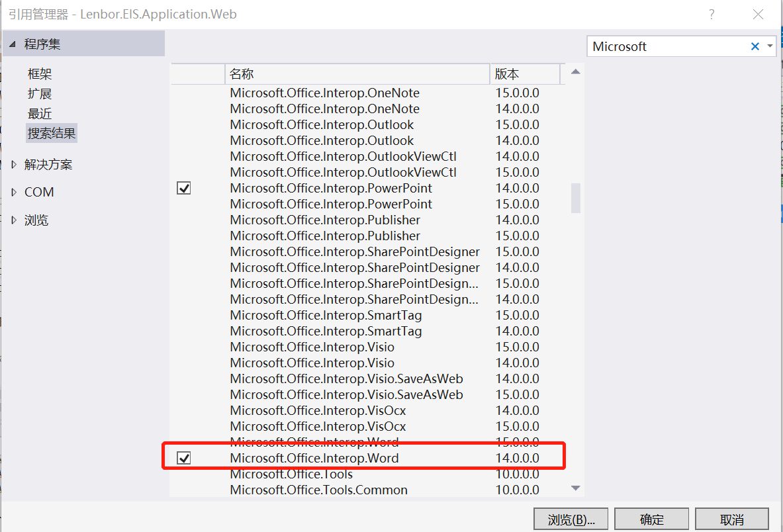Image resolution: width=783 pixels, height=532 pixels.
Task: Expand the COM section
Action: click(14, 192)
